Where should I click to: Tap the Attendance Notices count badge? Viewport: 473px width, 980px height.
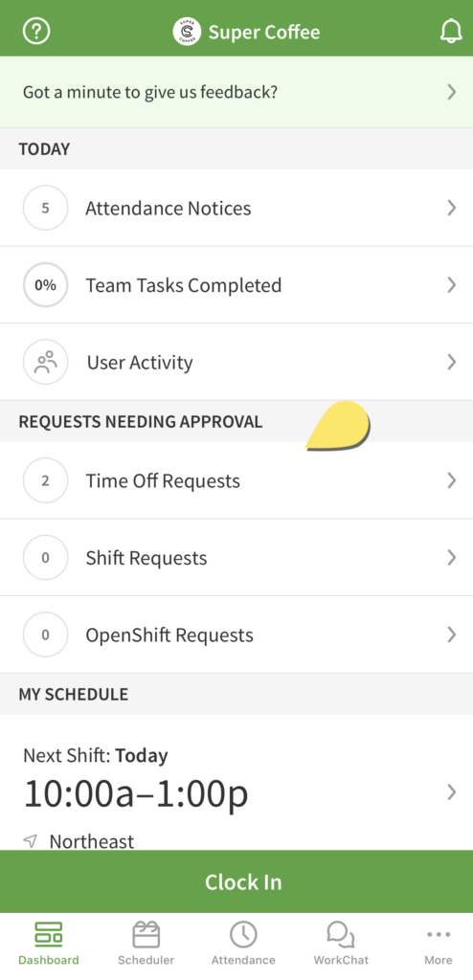45,208
